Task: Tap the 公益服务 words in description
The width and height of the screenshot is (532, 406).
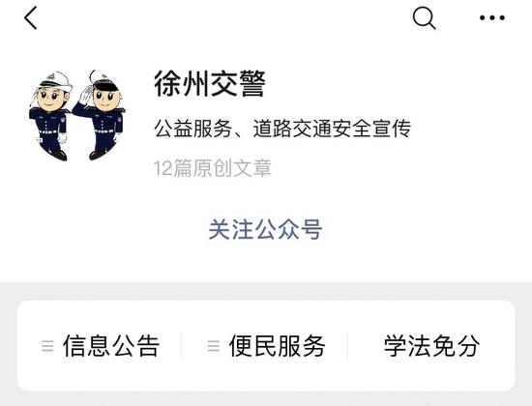Action: (193, 129)
